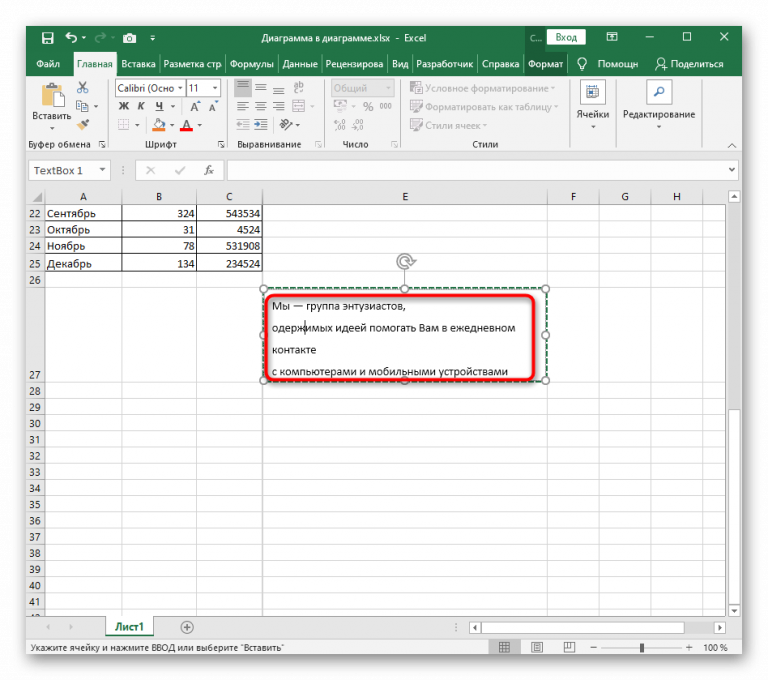
Task: Click the Cut scissors icon
Action: (x=83, y=89)
